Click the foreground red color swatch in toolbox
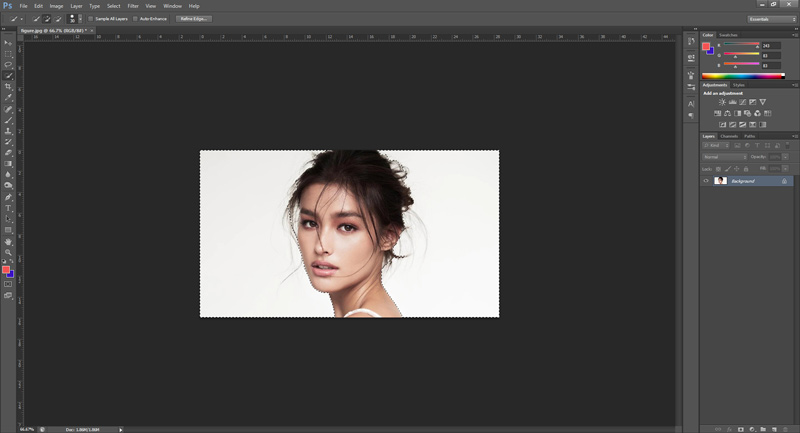This screenshot has height=433, width=800. (x=6, y=269)
